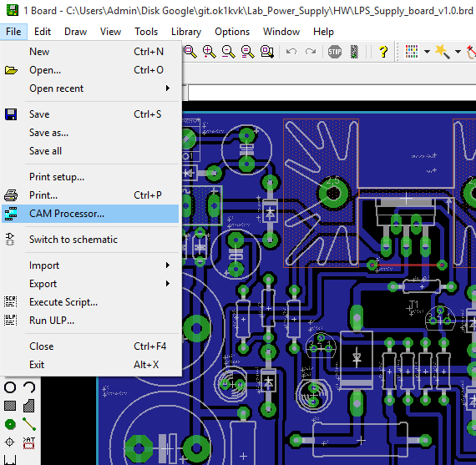Choose Close in the File menu
The image size is (476, 465).
pyautogui.click(x=90, y=346)
